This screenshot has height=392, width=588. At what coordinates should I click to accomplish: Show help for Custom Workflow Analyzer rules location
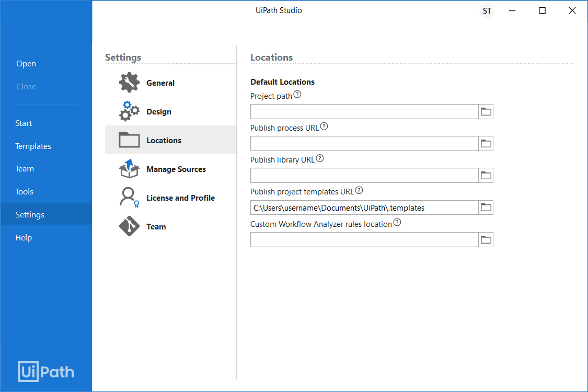tap(397, 223)
